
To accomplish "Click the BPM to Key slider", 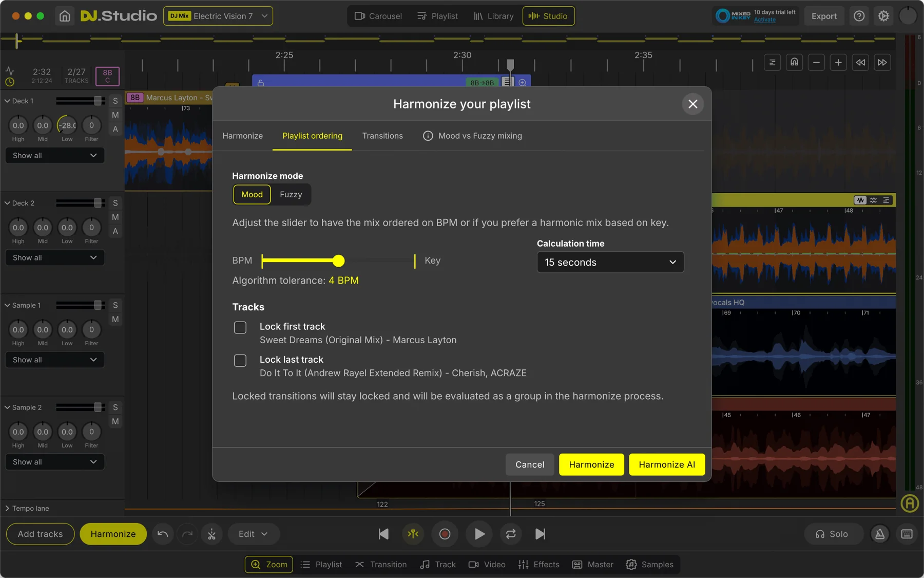I will click(338, 261).
